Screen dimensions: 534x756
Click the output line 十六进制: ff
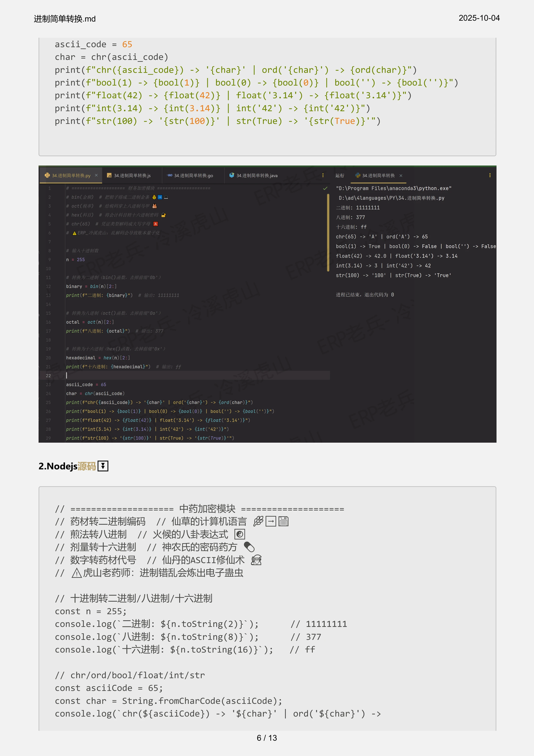(351, 227)
